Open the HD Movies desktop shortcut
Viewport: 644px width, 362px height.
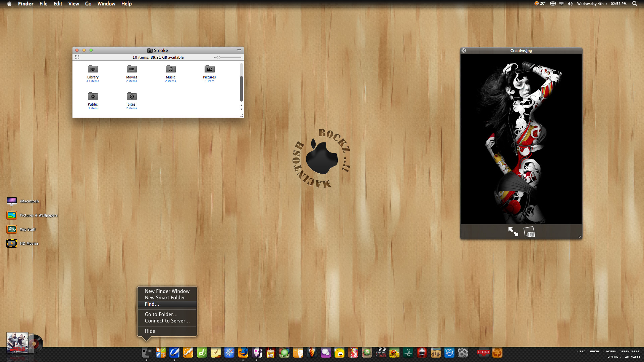tap(22, 243)
